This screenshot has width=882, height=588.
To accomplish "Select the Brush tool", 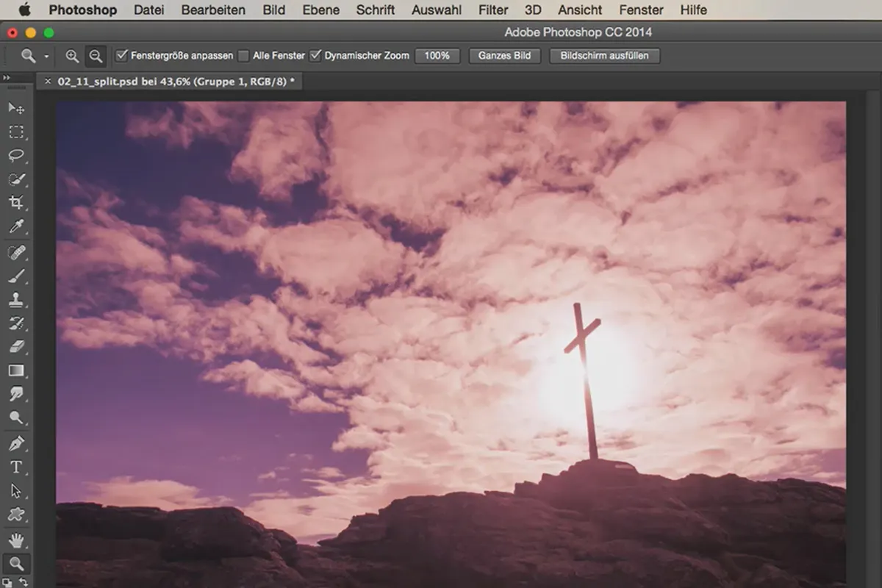I will [16, 276].
